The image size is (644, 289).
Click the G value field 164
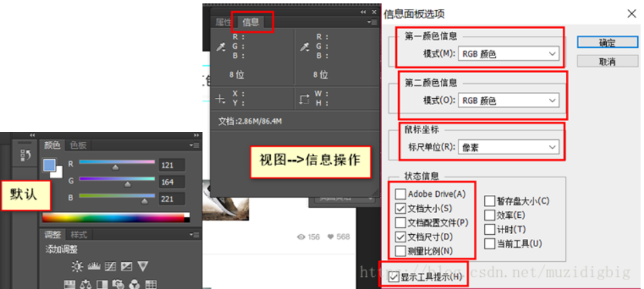click(x=172, y=182)
